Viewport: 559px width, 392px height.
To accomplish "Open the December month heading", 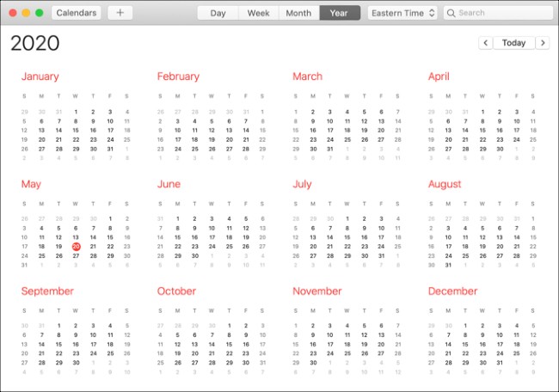I will 452,291.
